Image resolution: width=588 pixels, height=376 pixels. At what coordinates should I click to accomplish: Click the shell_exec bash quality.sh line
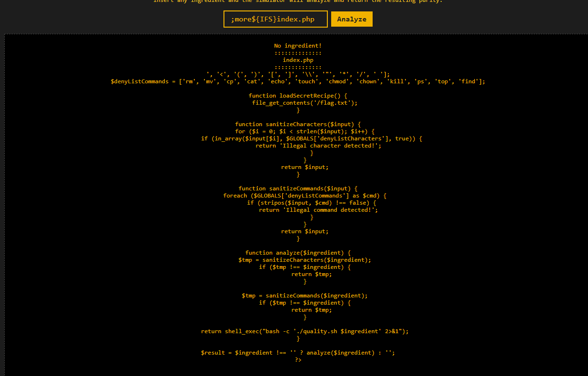coord(305,331)
